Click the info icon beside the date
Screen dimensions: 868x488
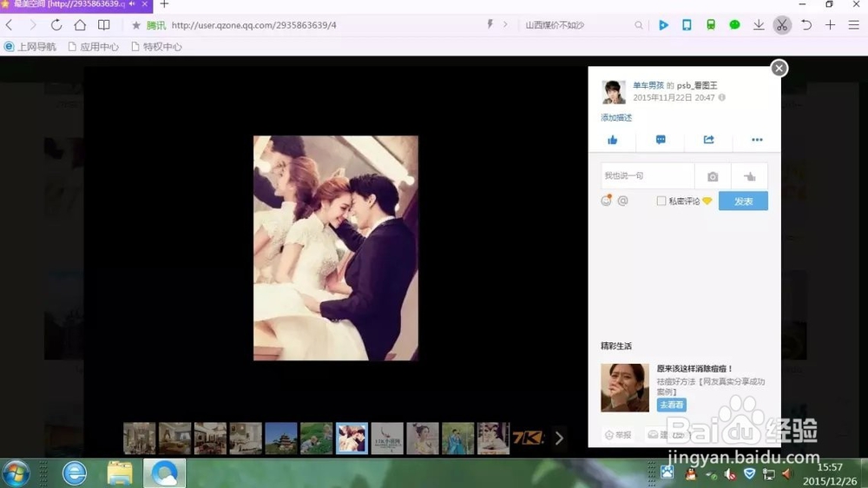(722, 97)
